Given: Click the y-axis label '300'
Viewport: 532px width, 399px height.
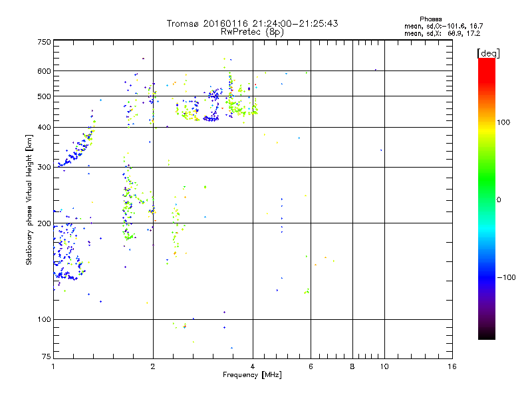Looking at the screenshot, I should (44, 168).
